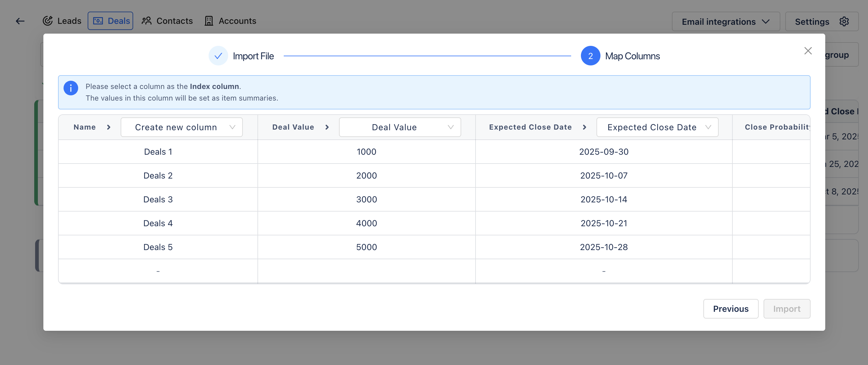Click the Leads target icon

pyautogui.click(x=48, y=21)
